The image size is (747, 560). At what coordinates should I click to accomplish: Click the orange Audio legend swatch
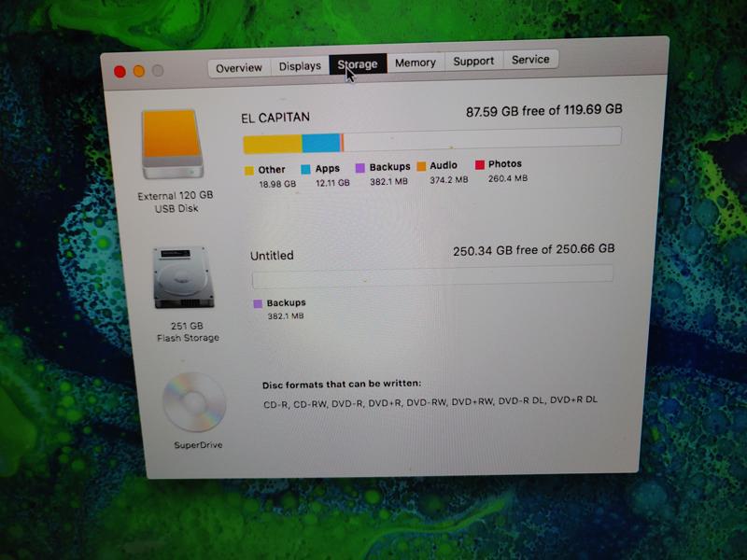click(421, 166)
